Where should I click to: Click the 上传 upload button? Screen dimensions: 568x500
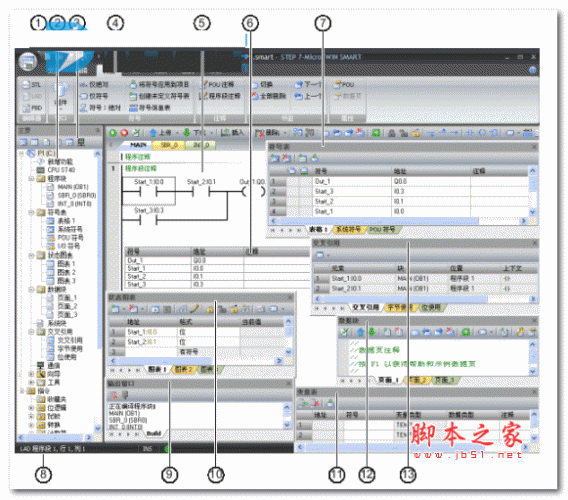pyautogui.click(x=160, y=133)
